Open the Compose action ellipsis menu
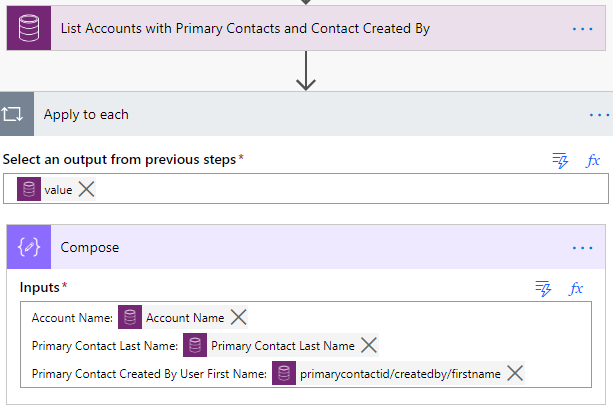The height and width of the screenshot is (412, 613). point(582,248)
